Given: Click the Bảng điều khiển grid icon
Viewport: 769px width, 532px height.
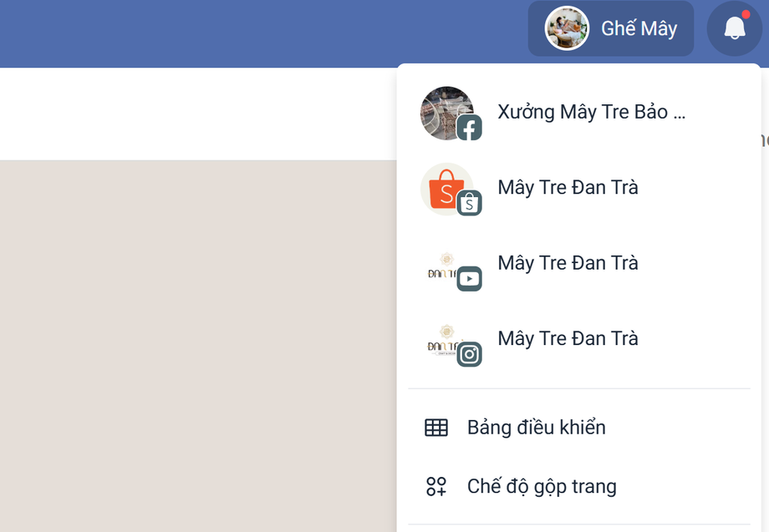Looking at the screenshot, I should (436, 428).
